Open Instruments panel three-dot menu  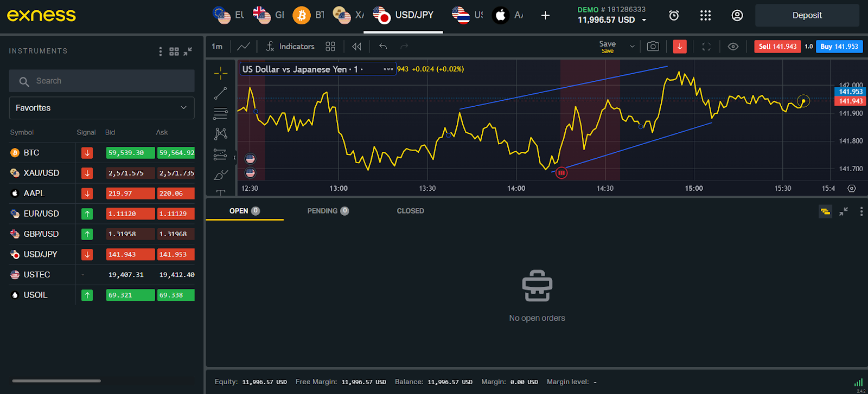(160, 51)
